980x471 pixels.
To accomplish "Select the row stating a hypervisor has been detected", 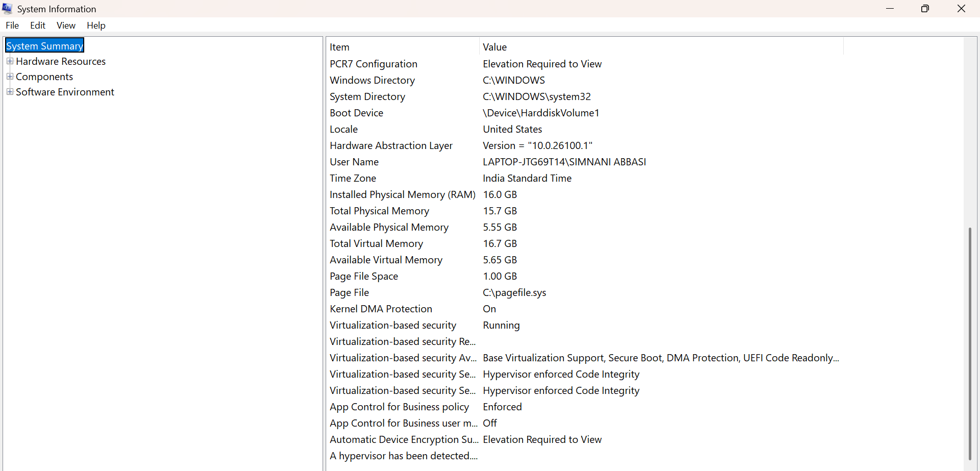I will 403,455.
